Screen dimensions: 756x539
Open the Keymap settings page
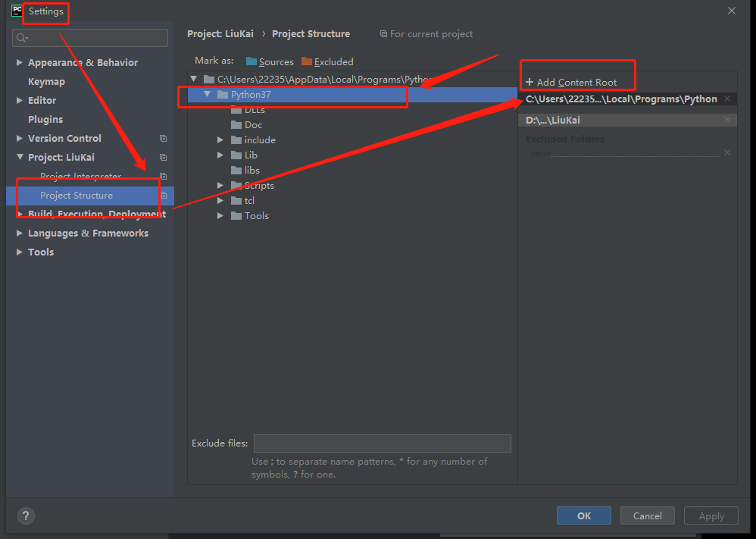click(46, 82)
